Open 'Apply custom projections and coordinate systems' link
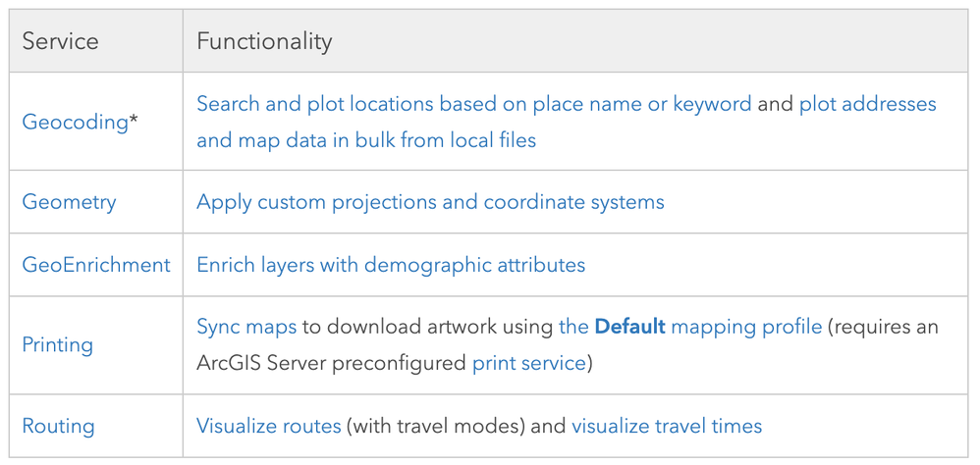The width and height of the screenshot is (980, 465). (x=430, y=202)
